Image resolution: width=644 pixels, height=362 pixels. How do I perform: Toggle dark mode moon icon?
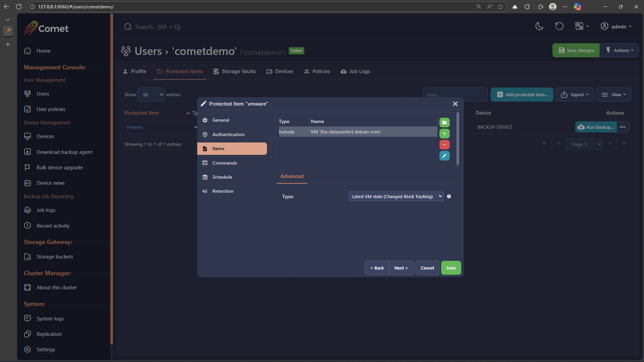click(x=539, y=26)
